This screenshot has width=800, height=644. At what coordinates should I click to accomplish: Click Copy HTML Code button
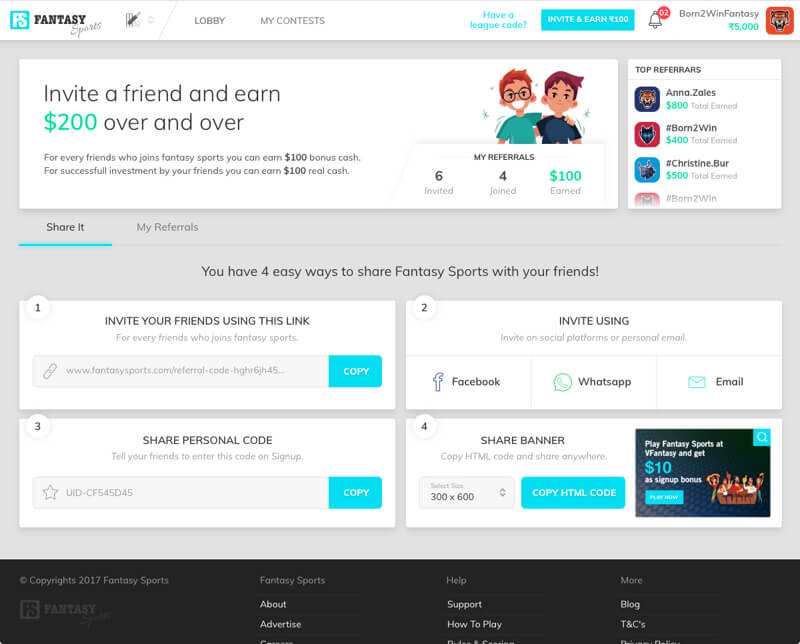pos(573,492)
